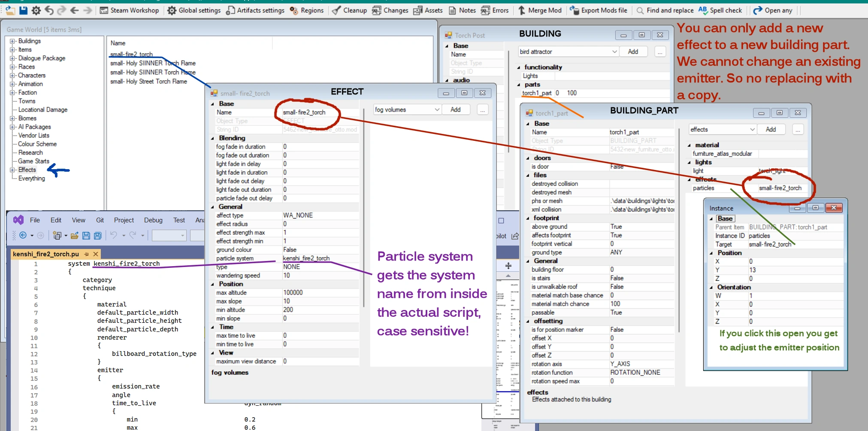Open the Regions tool
The height and width of the screenshot is (431, 868).
pyautogui.click(x=307, y=10)
